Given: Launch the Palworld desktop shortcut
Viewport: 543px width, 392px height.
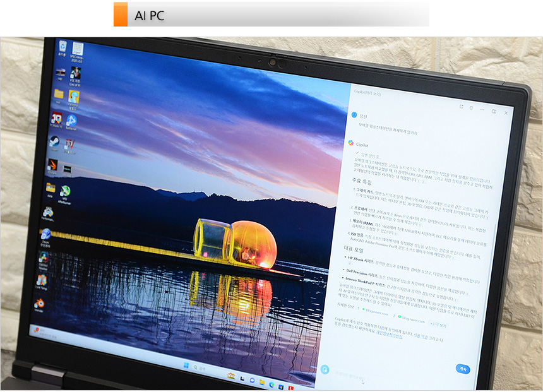Looking at the screenshot, I should tap(73, 100).
